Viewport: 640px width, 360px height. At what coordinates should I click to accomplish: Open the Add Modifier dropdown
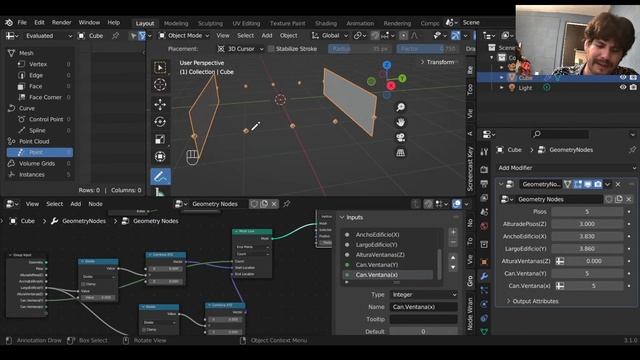567,168
